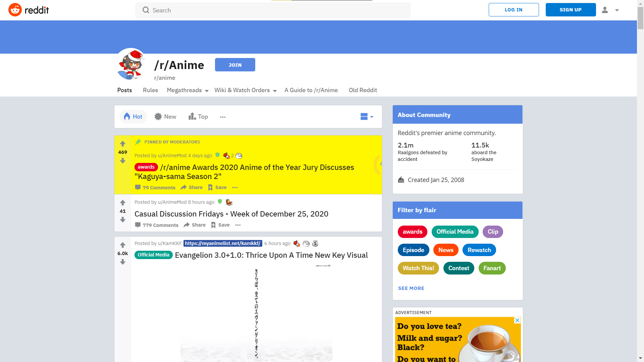Click the LOG IN button
The image size is (644, 362).
[514, 10]
